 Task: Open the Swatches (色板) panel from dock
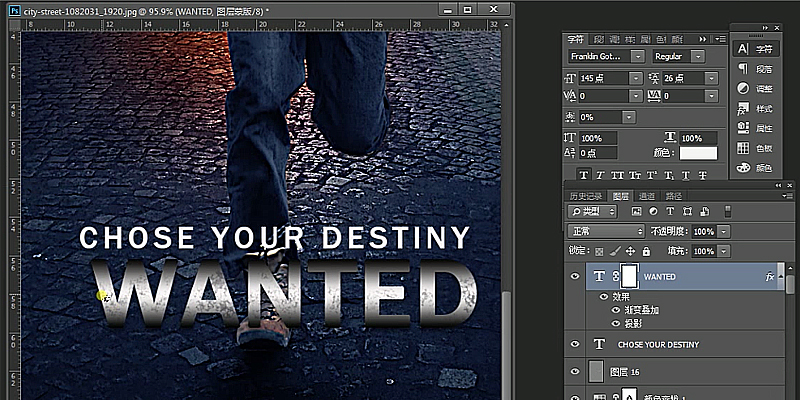point(756,148)
